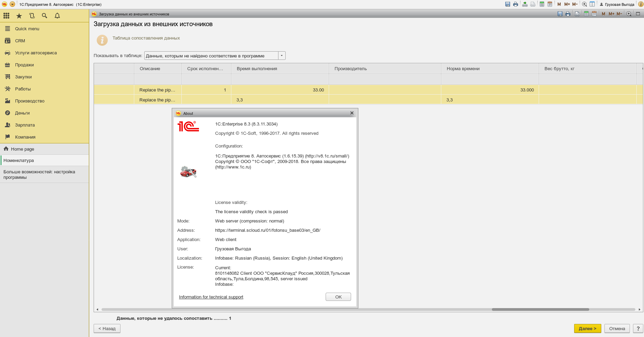Open Зарплата section
The width and height of the screenshot is (644, 337).
pos(44,125)
